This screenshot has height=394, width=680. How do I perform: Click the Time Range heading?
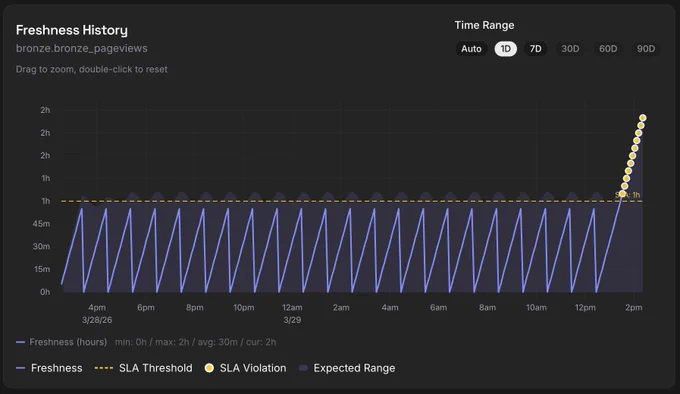coord(484,25)
